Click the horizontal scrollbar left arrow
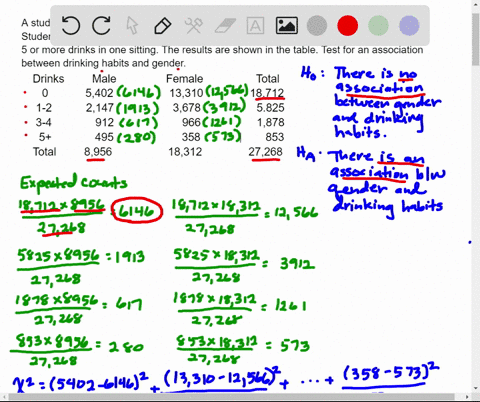The width and height of the screenshot is (480, 402). point(4,397)
